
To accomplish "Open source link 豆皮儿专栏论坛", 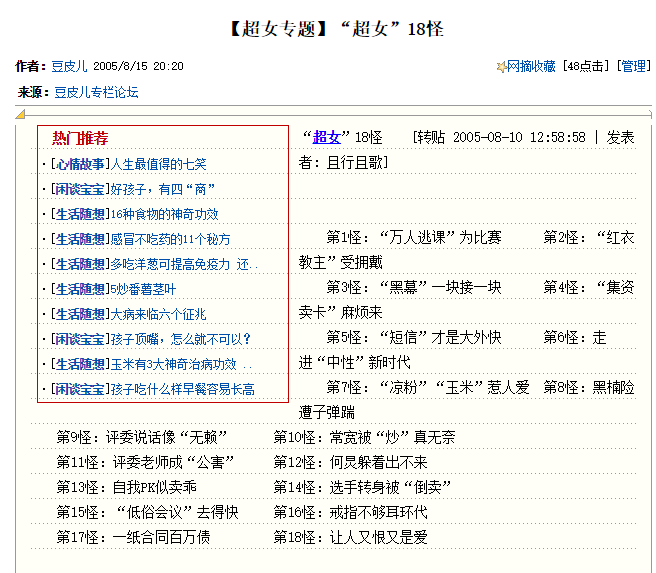I will (96, 92).
